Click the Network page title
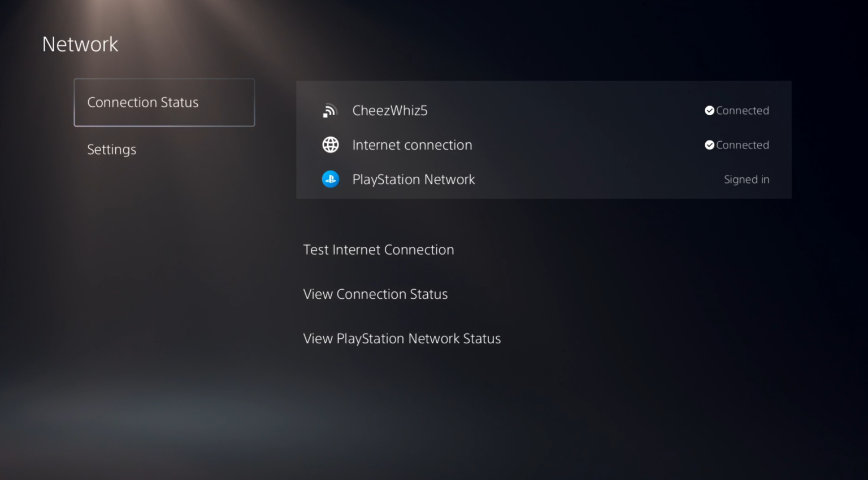 click(x=80, y=44)
